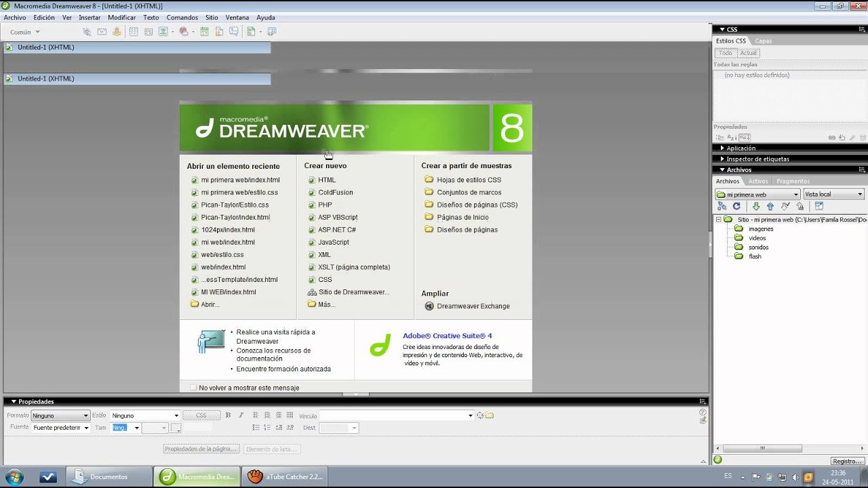This screenshot has height=488, width=868.
Task: Click the Named Anchor icon in toolbar
Action: [x=117, y=31]
